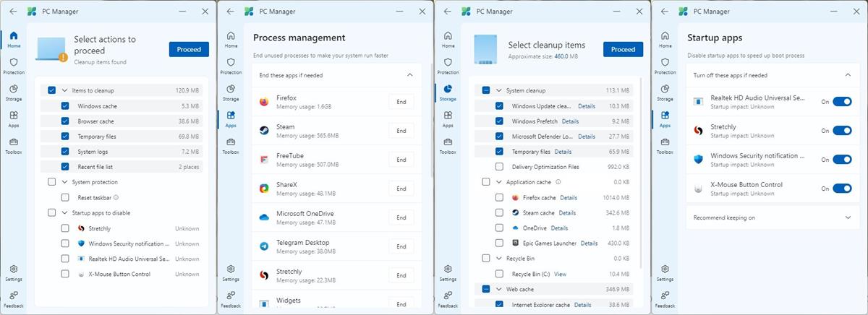
Task: Open Settings in Startup apps window sidebar
Action: pos(665,273)
